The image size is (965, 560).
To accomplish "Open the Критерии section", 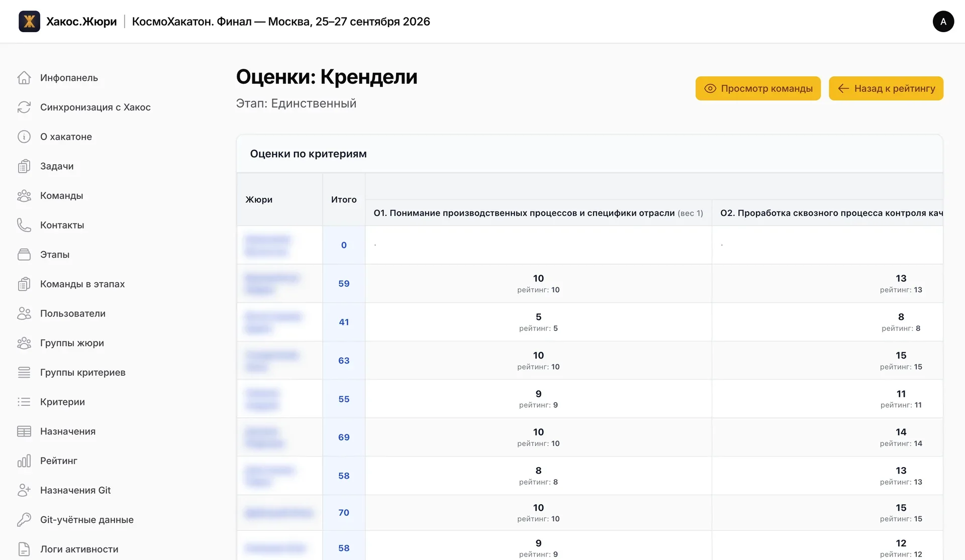I will coord(62,402).
